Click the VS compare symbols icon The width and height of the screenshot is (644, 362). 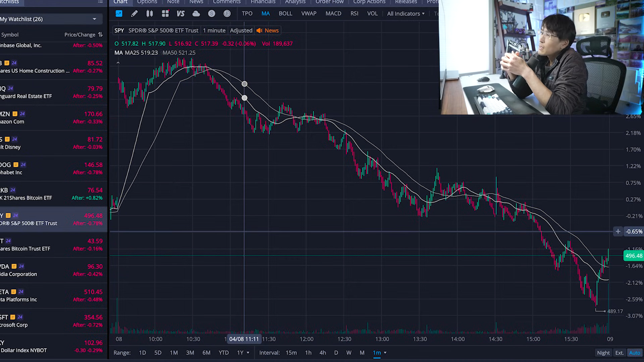click(180, 13)
